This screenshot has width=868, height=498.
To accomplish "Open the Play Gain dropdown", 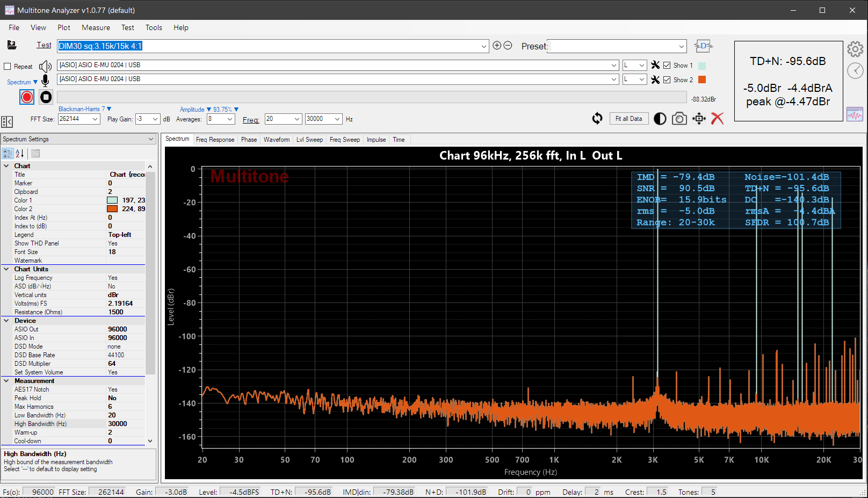I will click(155, 119).
